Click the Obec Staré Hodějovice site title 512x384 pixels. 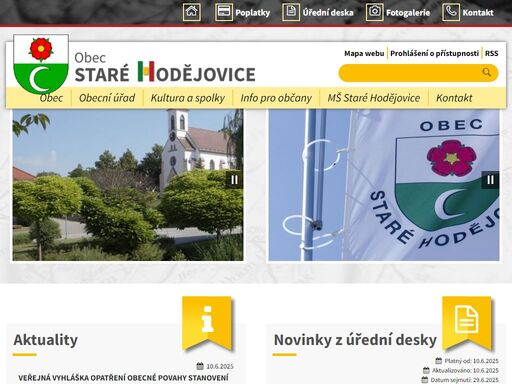click(x=165, y=68)
